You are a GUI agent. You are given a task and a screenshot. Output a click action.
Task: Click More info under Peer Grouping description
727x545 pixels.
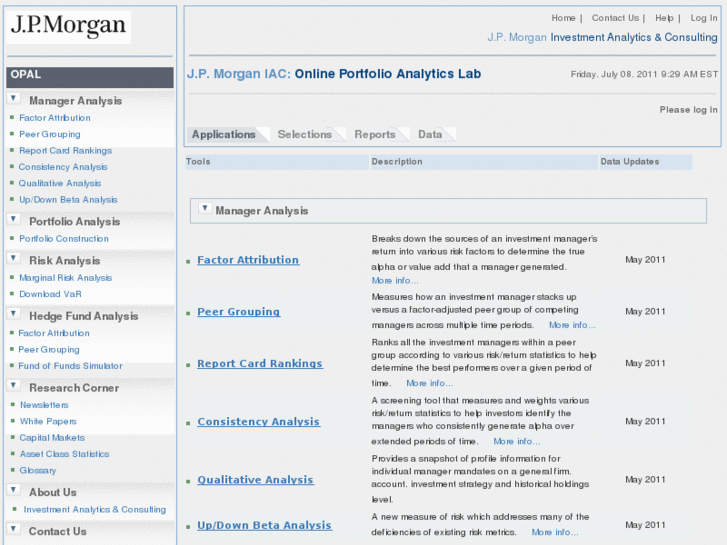coord(571,325)
